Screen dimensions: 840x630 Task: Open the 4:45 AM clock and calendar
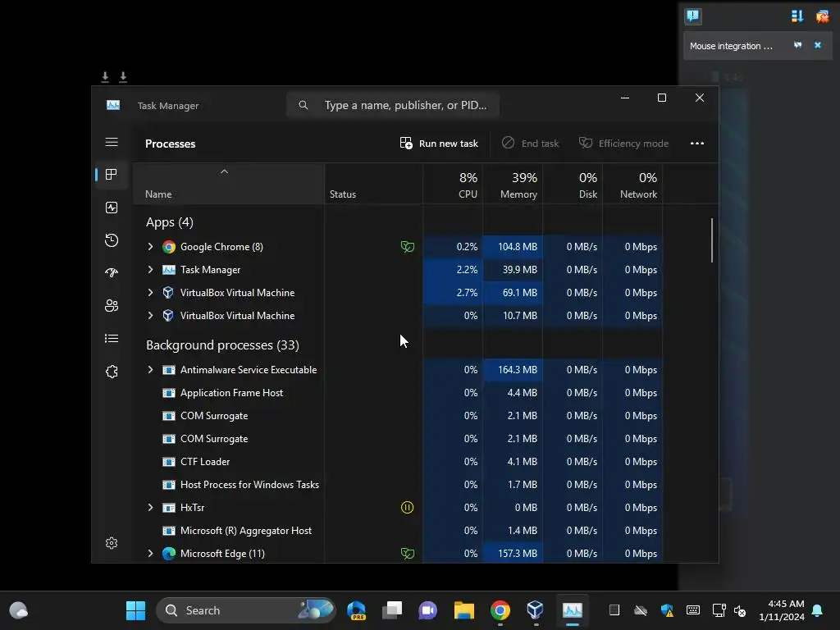(782, 610)
